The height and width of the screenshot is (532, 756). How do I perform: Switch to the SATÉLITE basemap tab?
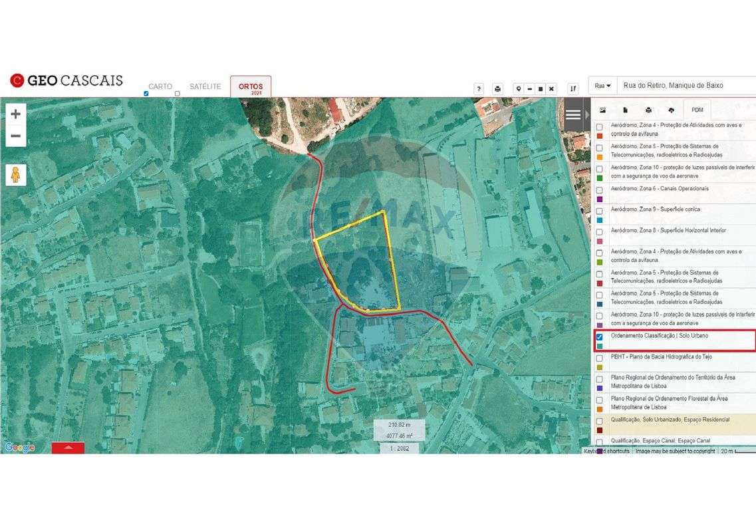(x=205, y=86)
